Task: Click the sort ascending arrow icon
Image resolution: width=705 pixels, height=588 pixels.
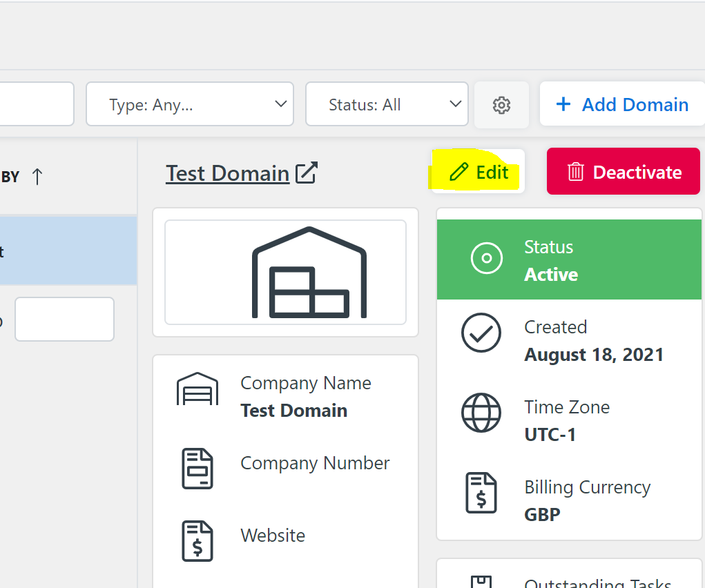Action: tap(37, 177)
